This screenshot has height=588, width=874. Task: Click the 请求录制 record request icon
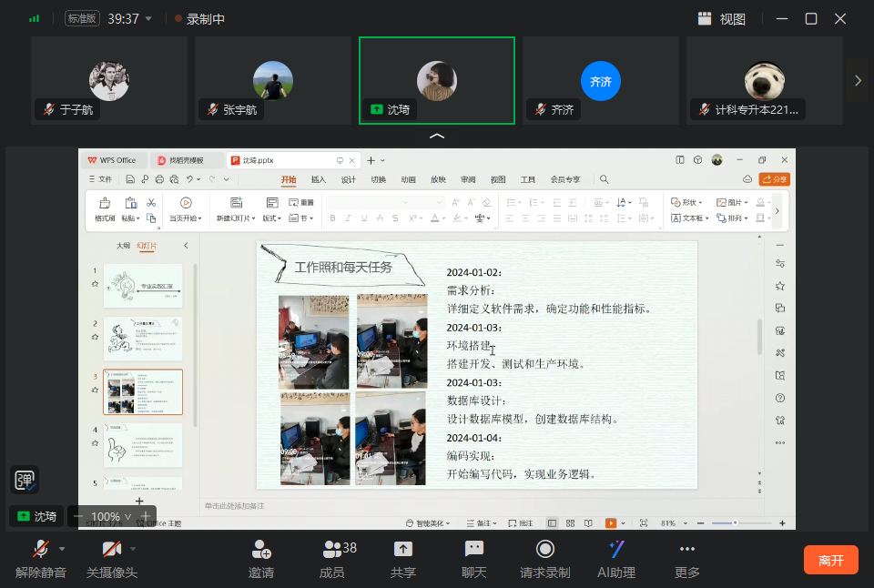[544, 550]
